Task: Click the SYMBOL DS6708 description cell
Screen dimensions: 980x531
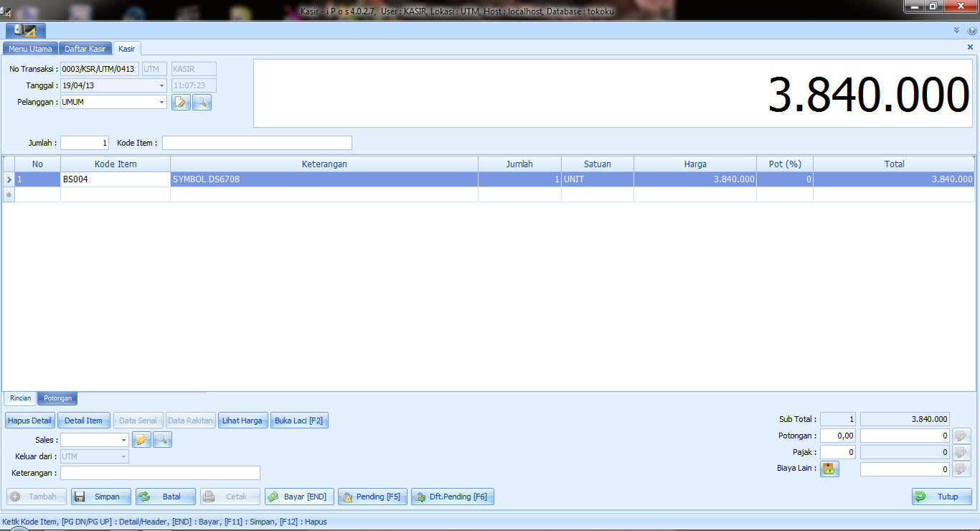Action: (x=324, y=179)
